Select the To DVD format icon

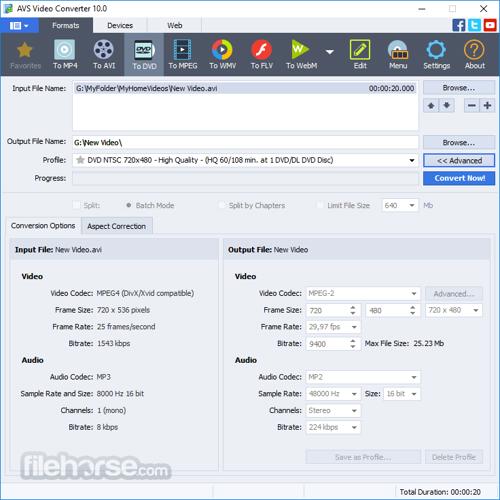tap(144, 55)
